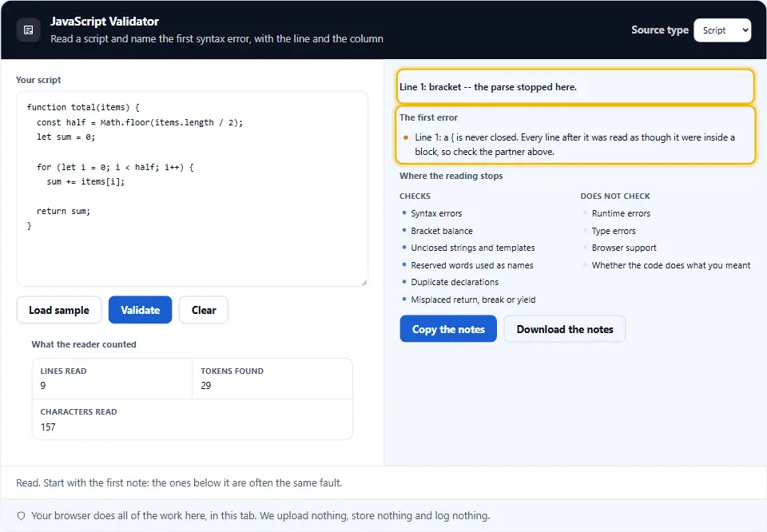This screenshot has height=532, width=767.
Task: Click inside the script text area
Action: pyautogui.click(x=193, y=189)
